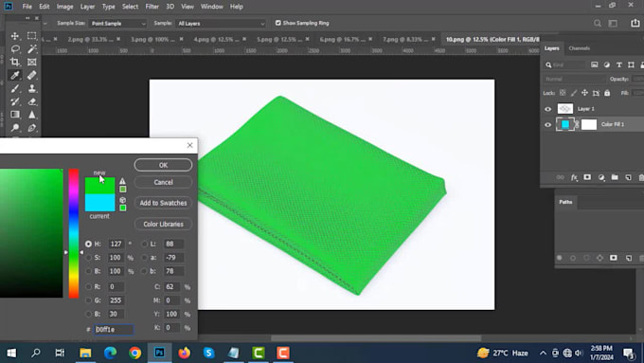The height and width of the screenshot is (363, 644).
Task: Open the File menu
Action: tap(27, 7)
